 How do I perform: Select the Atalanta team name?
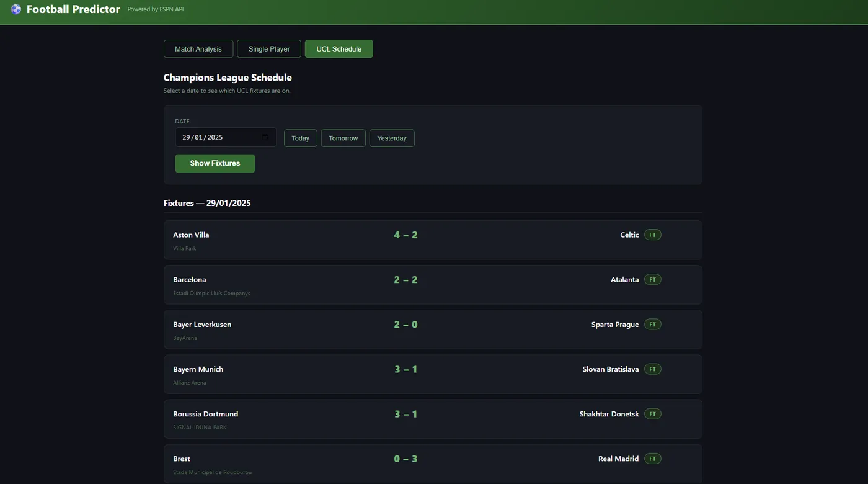[x=625, y=280]
